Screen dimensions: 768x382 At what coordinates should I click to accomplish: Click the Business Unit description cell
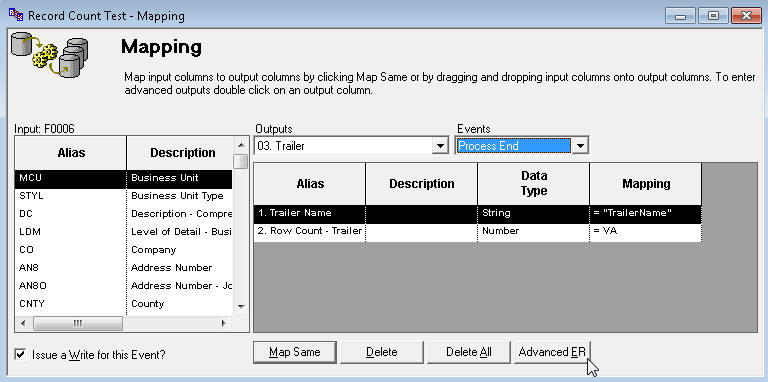[x=179, y=178]
